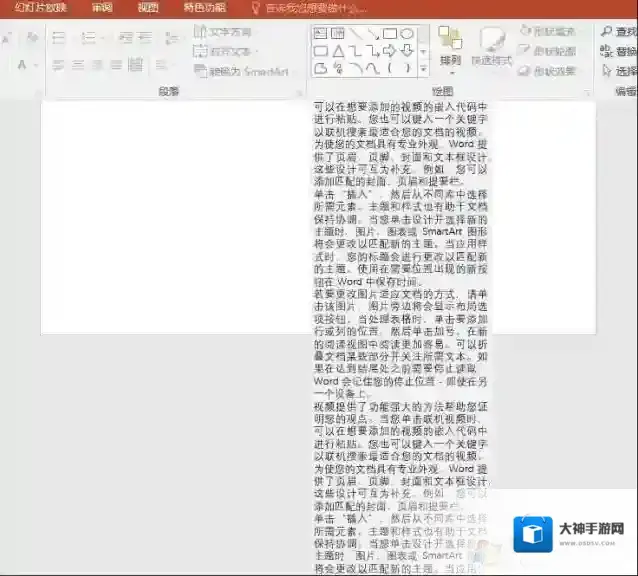
Task: Expand the full shapes gallery
Action: pos(423,69)
